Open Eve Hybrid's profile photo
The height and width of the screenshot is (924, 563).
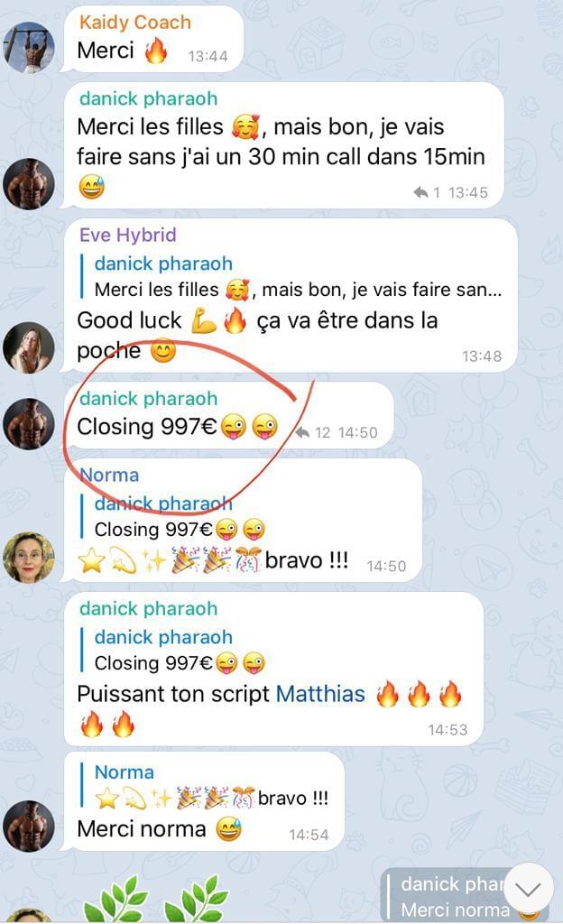(29, 347)
